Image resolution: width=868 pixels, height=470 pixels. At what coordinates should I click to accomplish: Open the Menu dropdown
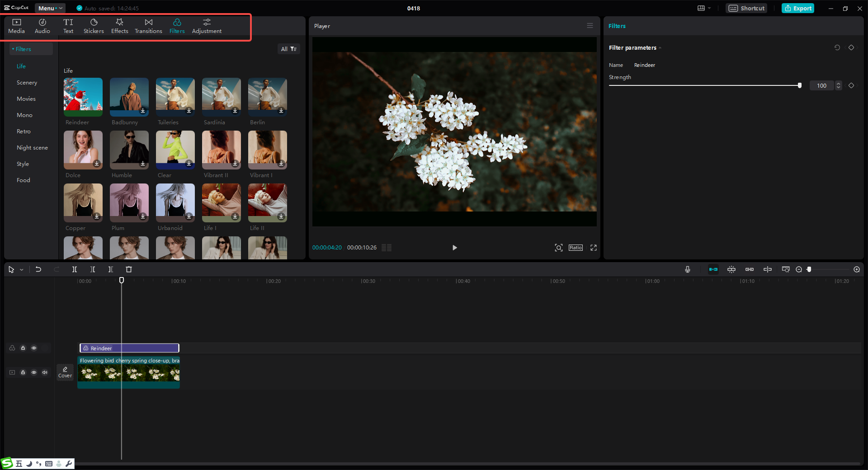coord(50,8)
